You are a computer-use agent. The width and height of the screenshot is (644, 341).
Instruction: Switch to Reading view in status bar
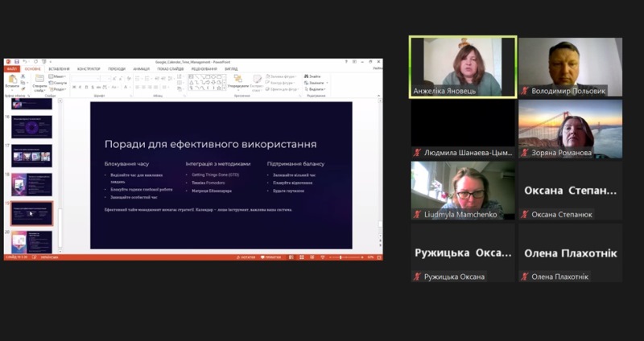[312, 257]
